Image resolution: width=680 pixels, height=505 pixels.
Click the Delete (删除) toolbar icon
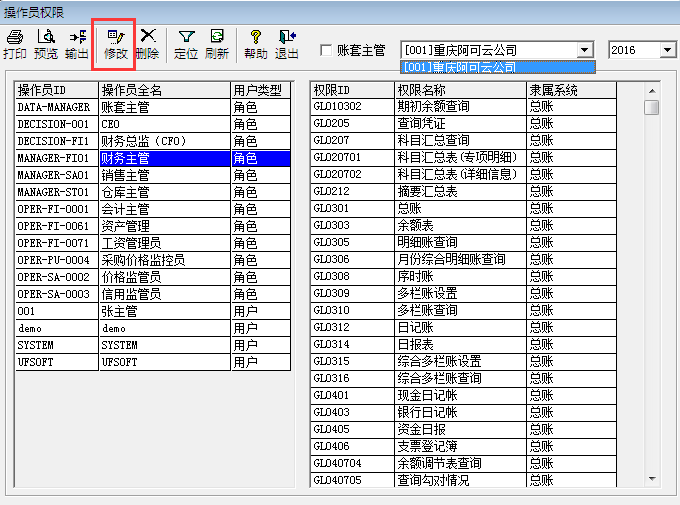pos(147,44)
